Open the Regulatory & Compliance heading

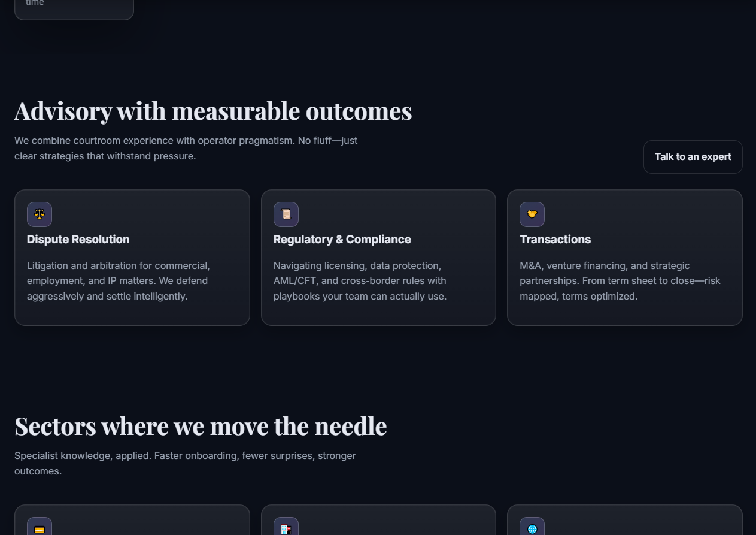[x=342, y=240]
